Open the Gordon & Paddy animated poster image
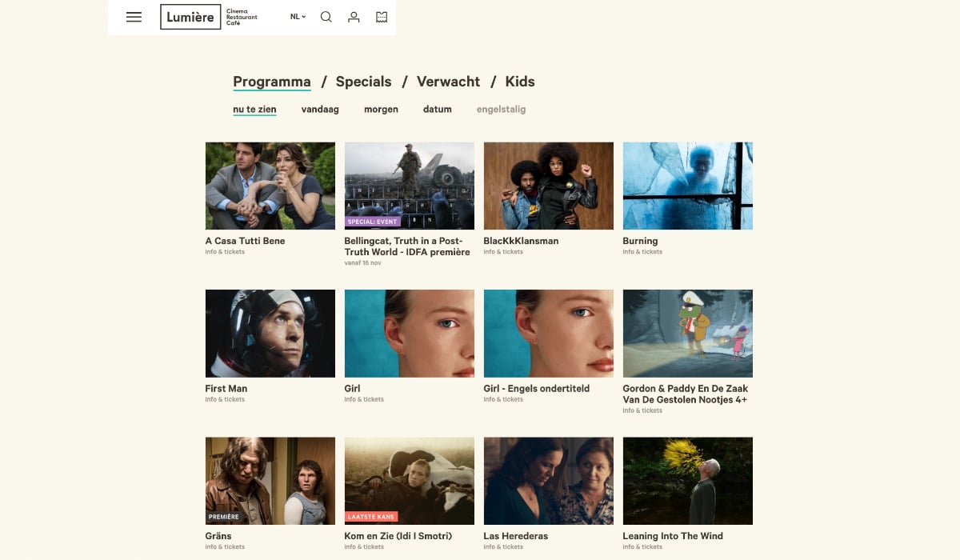Viewport: 960px width, 560px height. 688,334
